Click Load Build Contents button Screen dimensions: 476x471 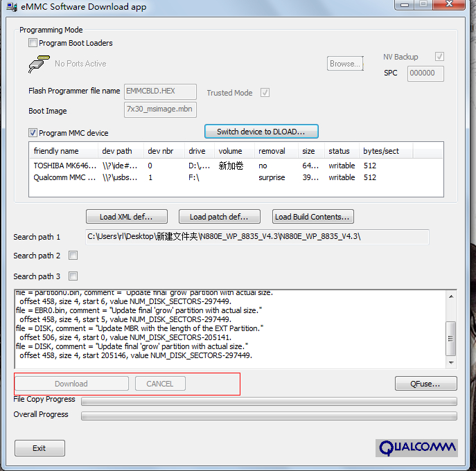[x=313, y=217]
